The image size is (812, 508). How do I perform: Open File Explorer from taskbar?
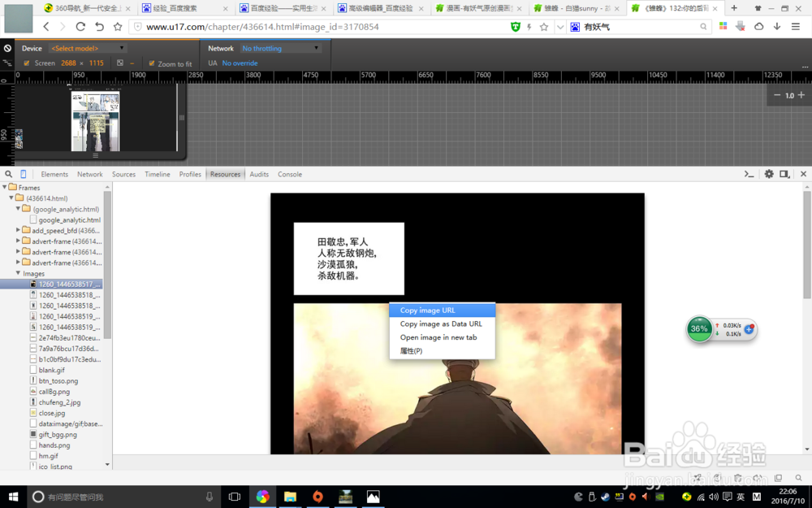[290, 497]
